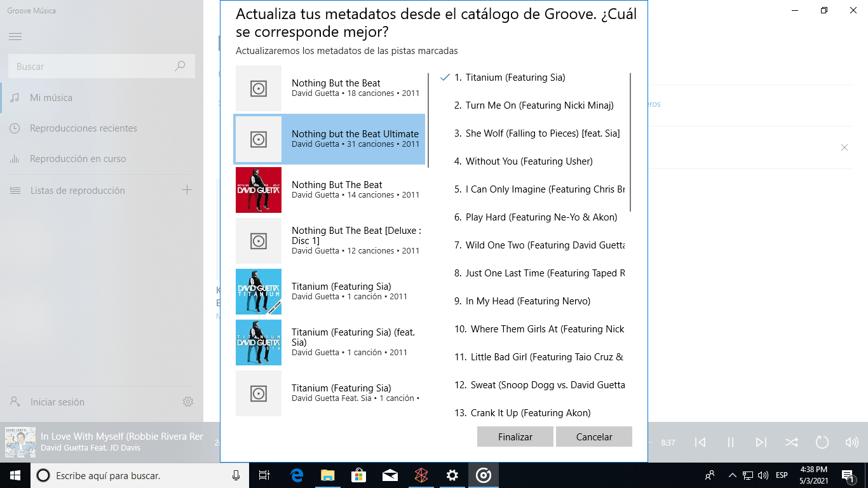Switch ESP input language
Screen dimensions: 868x488
pyautogui.click(x=782, y=475)
